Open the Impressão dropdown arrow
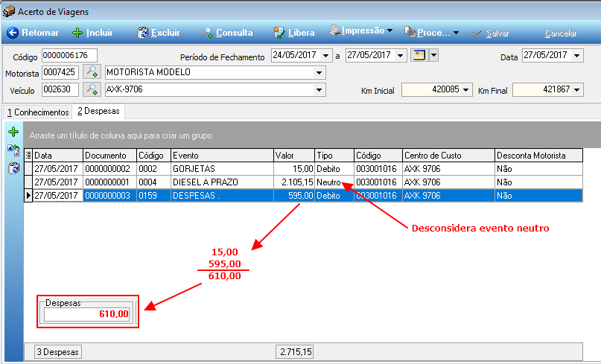Screen dimensions: 601x364 click(389, 31)
